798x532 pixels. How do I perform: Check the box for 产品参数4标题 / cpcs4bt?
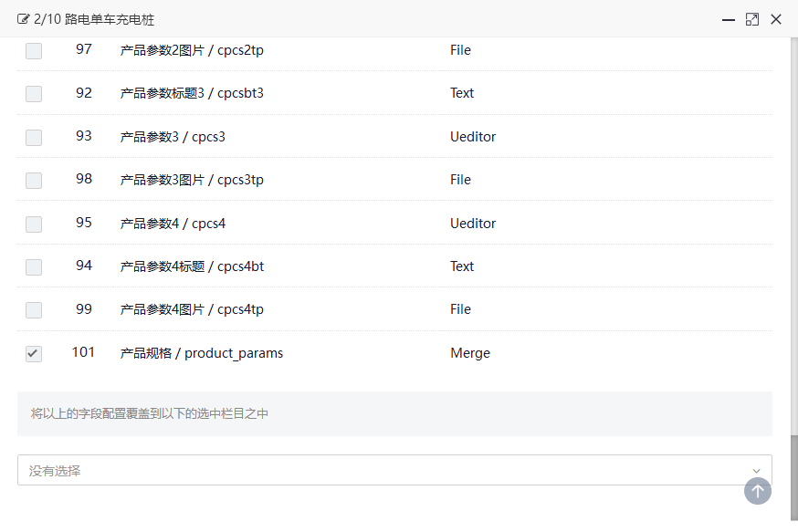[x=34, y=267]
